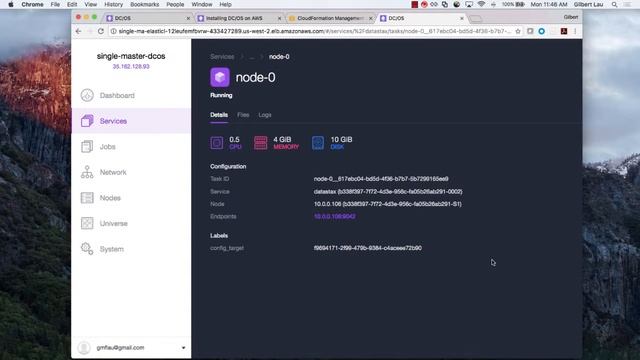Screen dimensions: 640x360
Task: Click the blue circle extension icon
Action: coord(542,31)
